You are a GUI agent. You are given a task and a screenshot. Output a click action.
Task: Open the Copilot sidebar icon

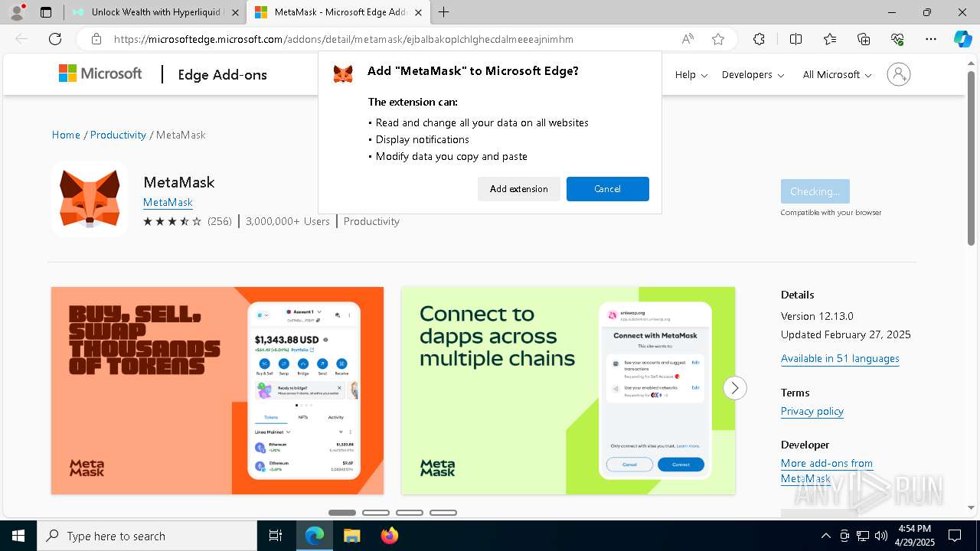(x=962, y=39)
